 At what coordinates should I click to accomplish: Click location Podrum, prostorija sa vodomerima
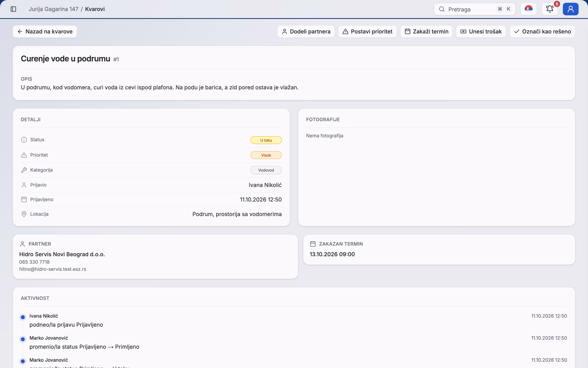pos(237,214)
